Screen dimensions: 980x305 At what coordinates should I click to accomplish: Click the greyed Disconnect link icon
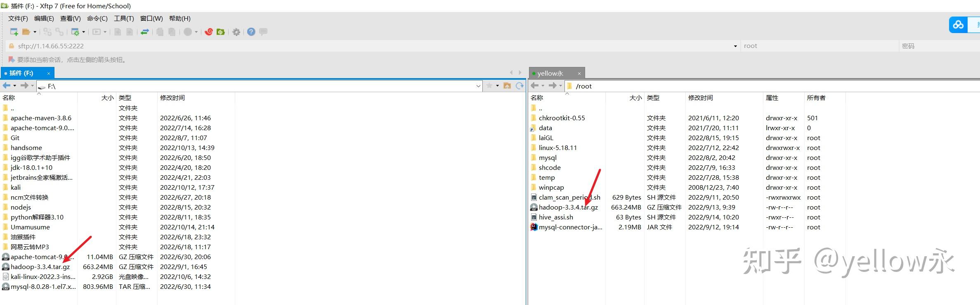coord(59,32)
